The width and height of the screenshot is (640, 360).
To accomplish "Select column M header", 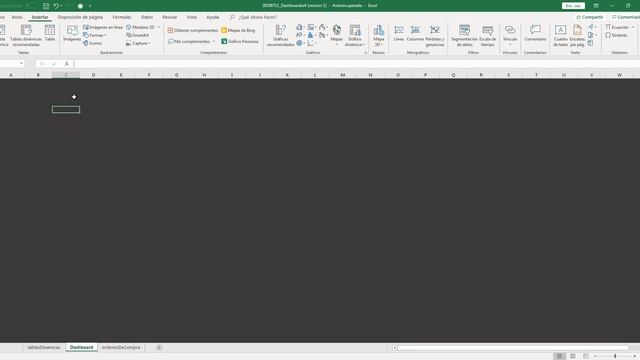I will [x=342, y=75].
